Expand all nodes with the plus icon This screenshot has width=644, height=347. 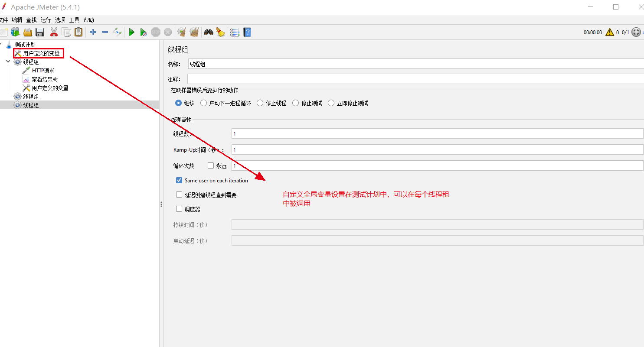(x=92, y=32)
